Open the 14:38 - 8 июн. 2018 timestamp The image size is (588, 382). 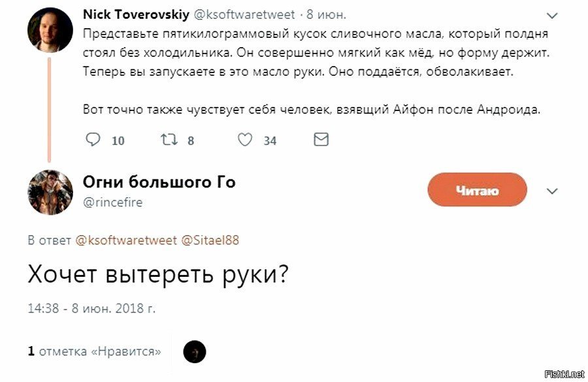pos(92,307)
